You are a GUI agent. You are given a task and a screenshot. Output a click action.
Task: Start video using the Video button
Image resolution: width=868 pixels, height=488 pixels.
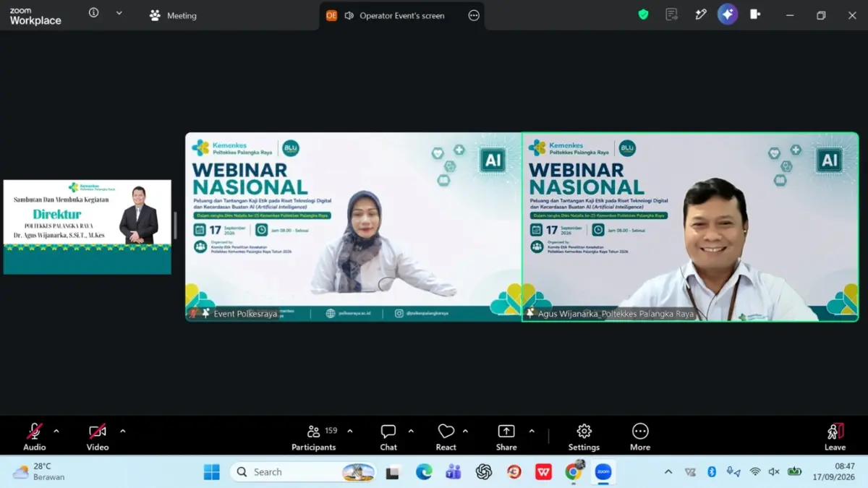[x=98, y=437]
